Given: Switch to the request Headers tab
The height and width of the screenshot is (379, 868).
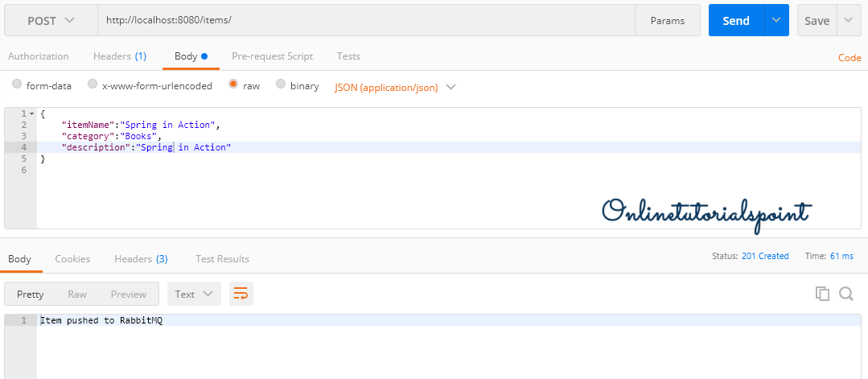Looking at the screenshot, I should pyautogui.click(x=119, y=56).
